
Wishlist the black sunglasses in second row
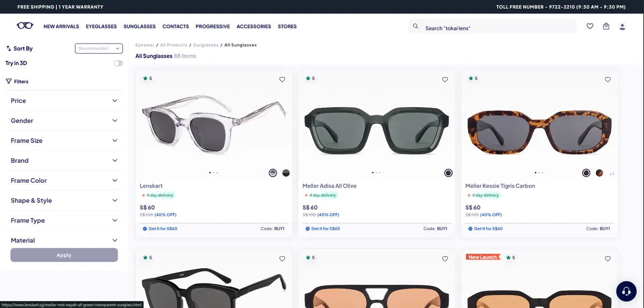pyautogui.click(x=282, y=259)
